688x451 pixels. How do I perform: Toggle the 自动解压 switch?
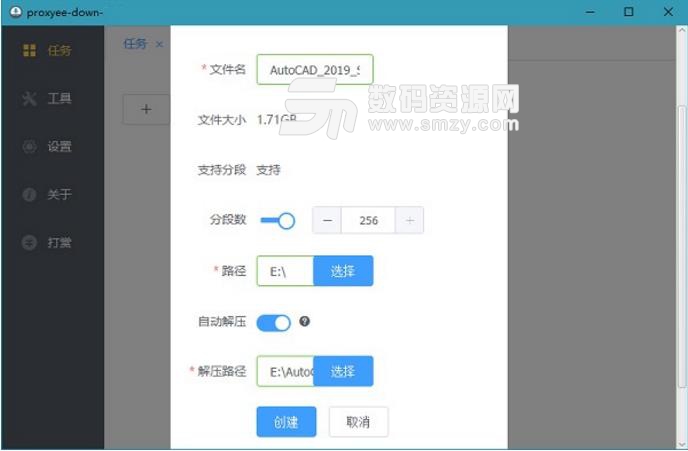click(274, 323)
